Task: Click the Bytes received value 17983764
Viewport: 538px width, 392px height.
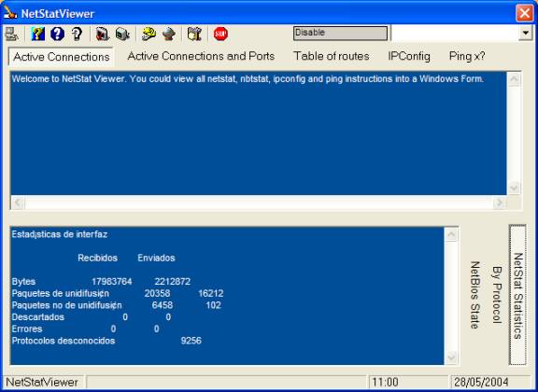Action: (x=111, y=282)
